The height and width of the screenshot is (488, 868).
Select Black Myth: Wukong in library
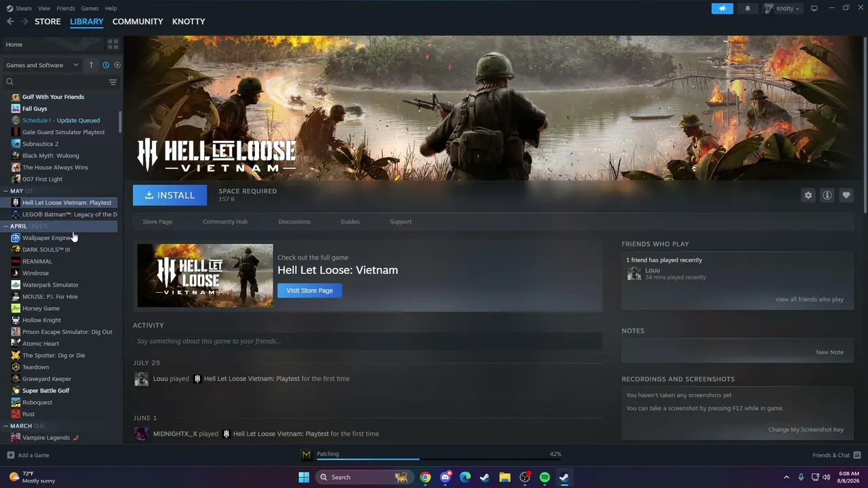point(50,156)
